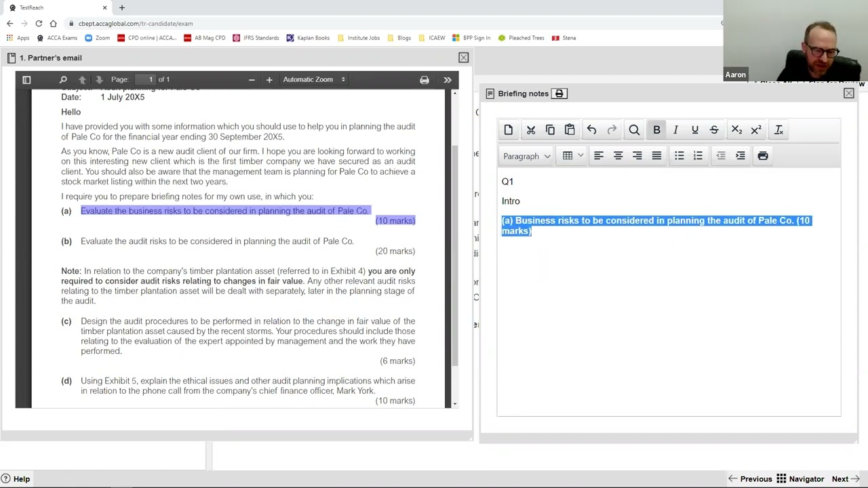The image size is (868, 488).
Task: Close the Partner's email panel
Action: 463,58
